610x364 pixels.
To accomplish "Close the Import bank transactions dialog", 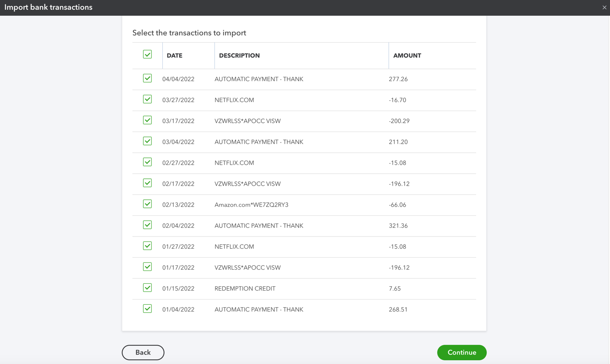I will coord(604,7).
